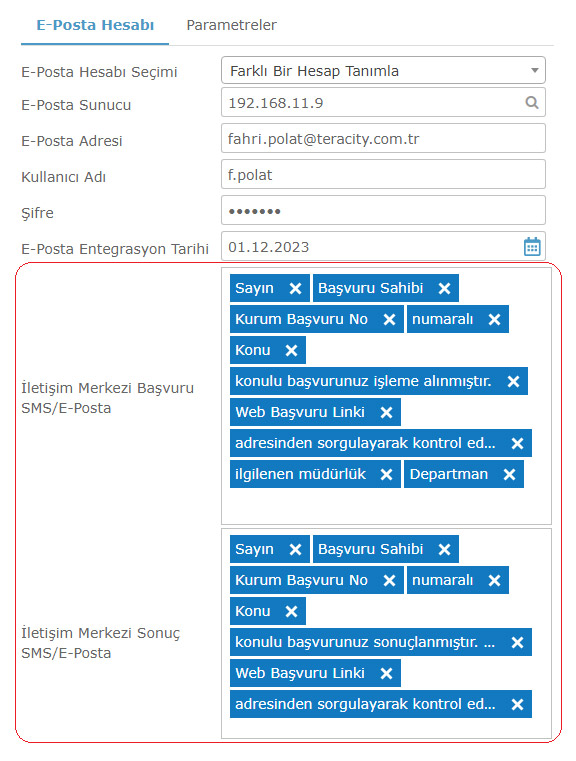The image size is (576, 761).
Task: Click empty area of Başvuru SMS/E-Posta tag box
Action: [386, 506]
